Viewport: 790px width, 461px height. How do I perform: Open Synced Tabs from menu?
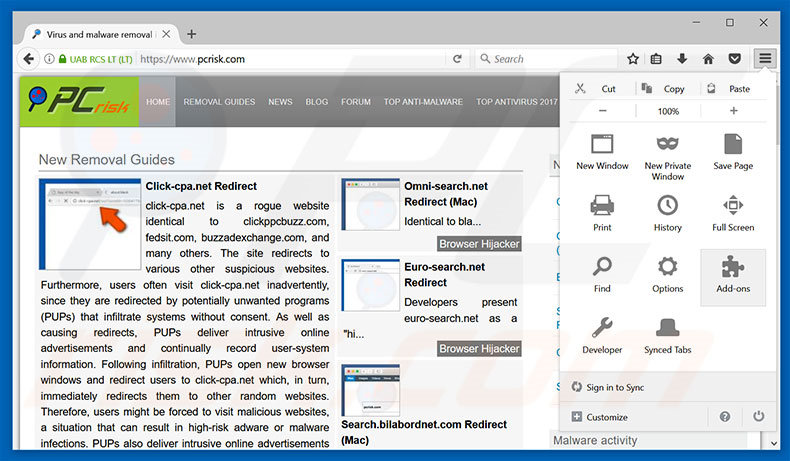[668, 336]
